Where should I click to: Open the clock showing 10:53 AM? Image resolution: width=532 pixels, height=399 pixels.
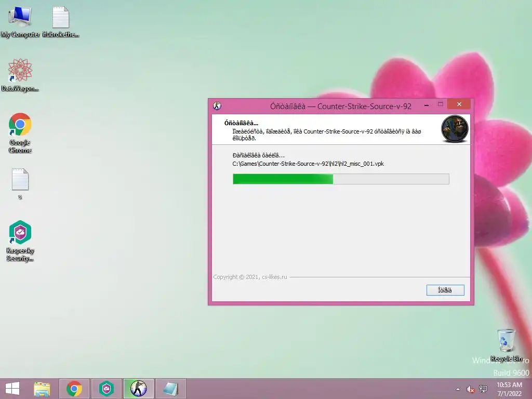coord(509,389)
